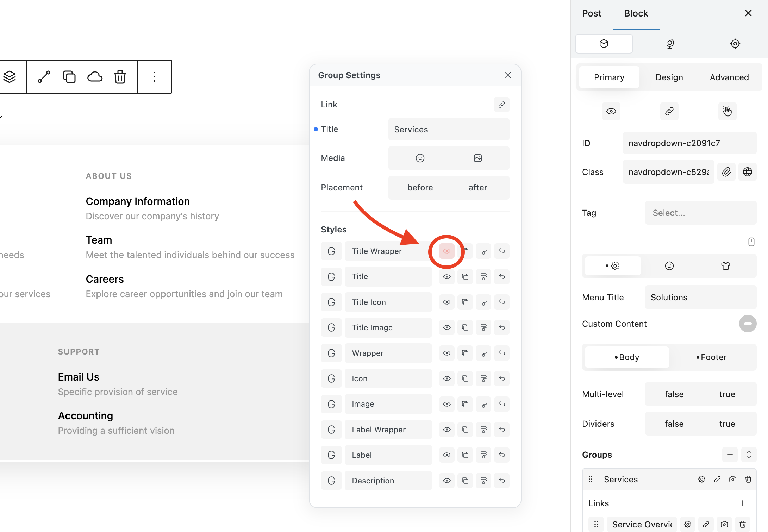Switch to the Post tab
The width and height of the screenshot is (768, 532).
pos(591,13)
